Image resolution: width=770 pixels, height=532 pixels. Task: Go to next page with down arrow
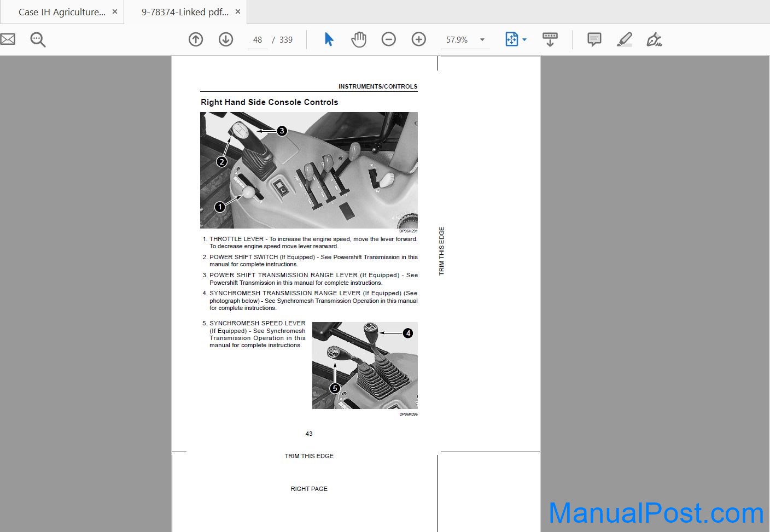(226, 39)
